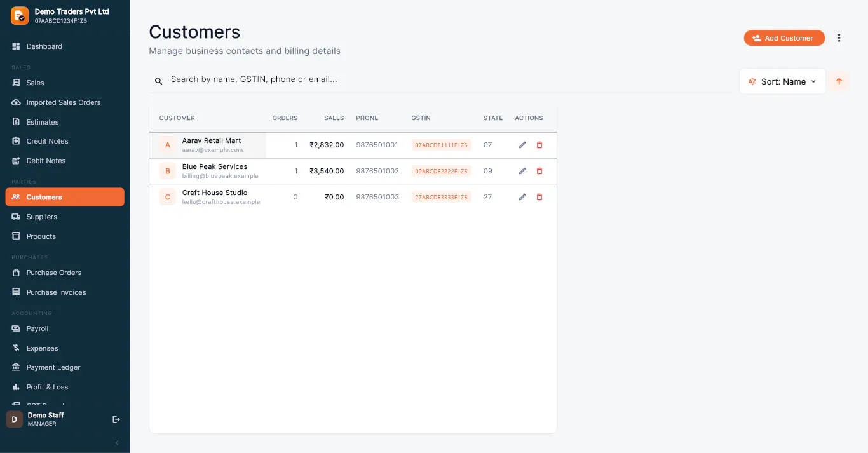This screenshot has width=868, height=453.
Task: Open Credit Notes from sidebar
Action: (65, 141)
